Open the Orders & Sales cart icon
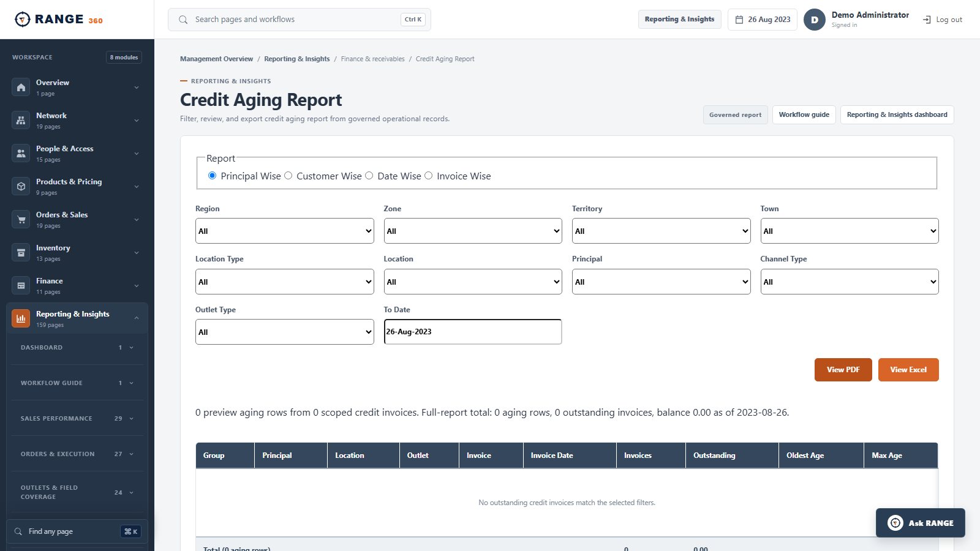 tap(21, 220)
